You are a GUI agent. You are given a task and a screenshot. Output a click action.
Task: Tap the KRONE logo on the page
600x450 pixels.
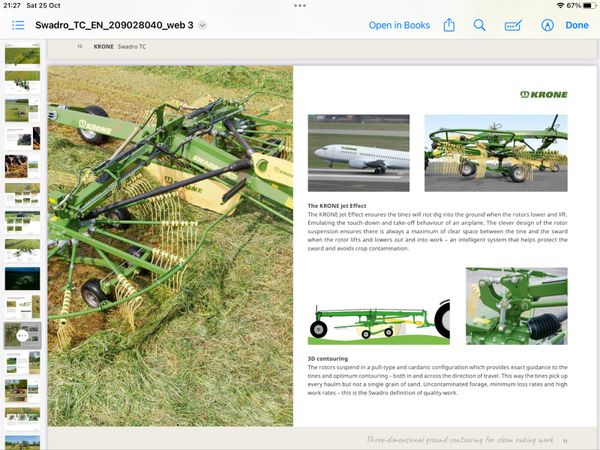[x=544, y=95]
